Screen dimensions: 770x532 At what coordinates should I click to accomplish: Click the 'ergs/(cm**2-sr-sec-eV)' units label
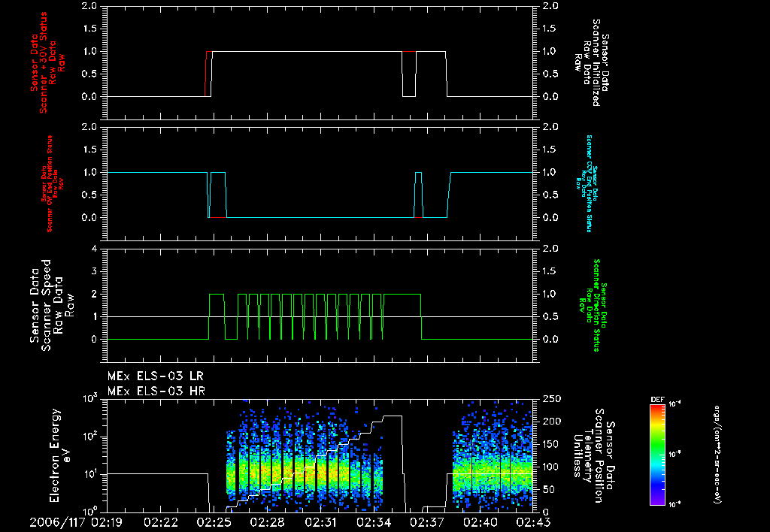point(717,455)
